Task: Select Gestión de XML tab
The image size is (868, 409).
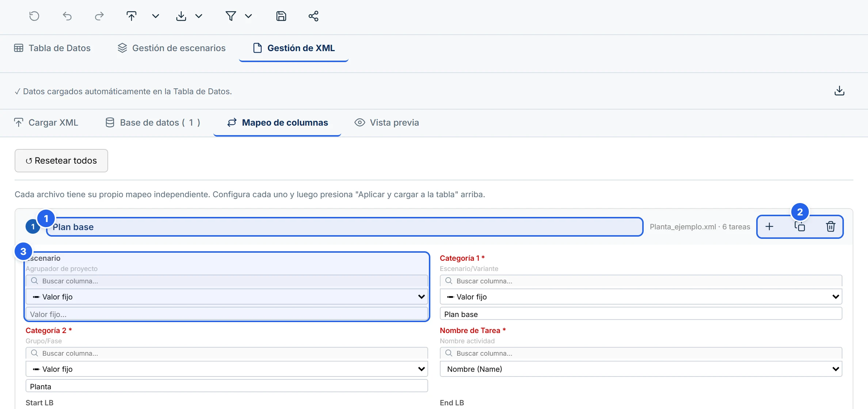Action: [294, 48]
